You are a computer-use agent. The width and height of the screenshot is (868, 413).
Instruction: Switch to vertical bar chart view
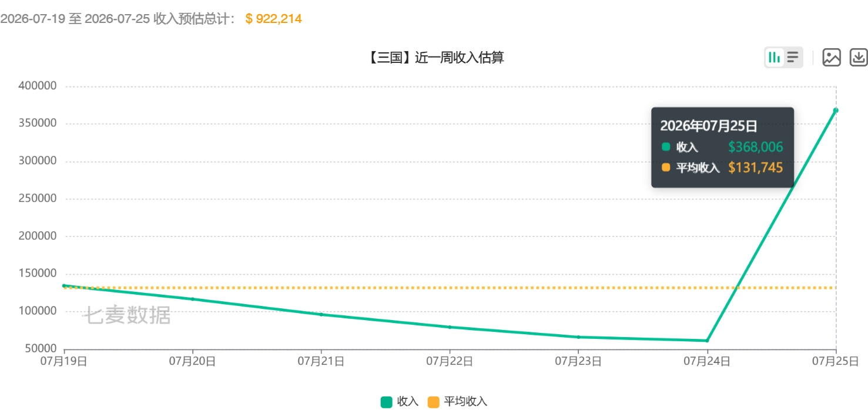click(775, 57)
